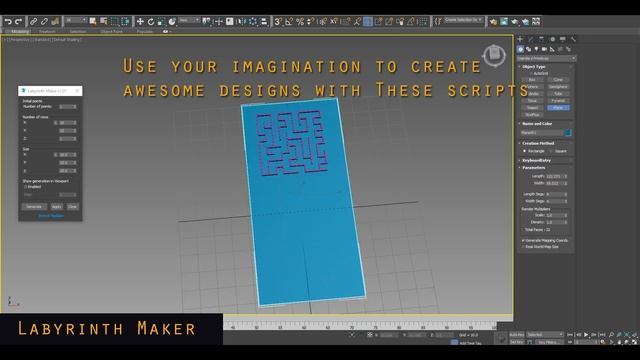640x360 pixels.
Task: Toggle Generate Mapping Coords checkbox
Action: coord(523,241)
